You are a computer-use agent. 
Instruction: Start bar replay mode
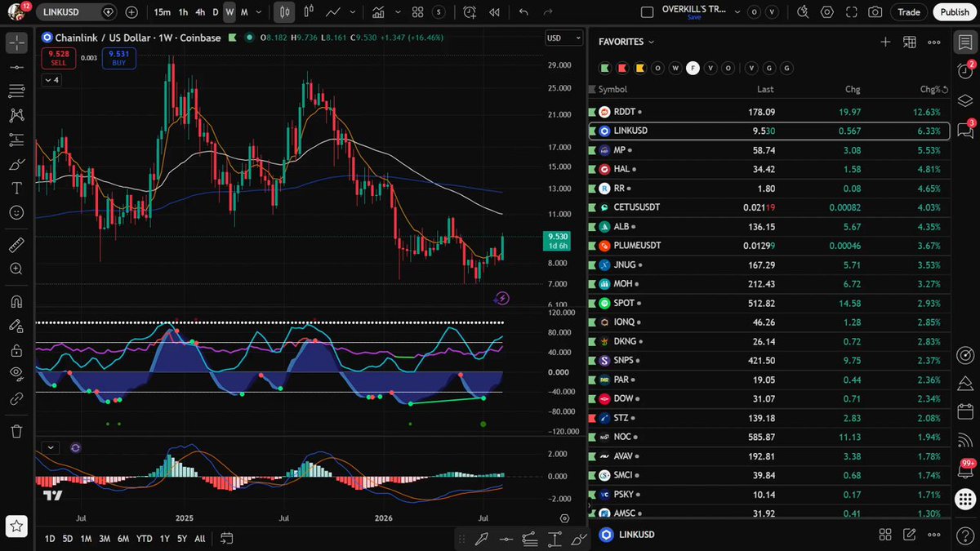pos(494,12)
